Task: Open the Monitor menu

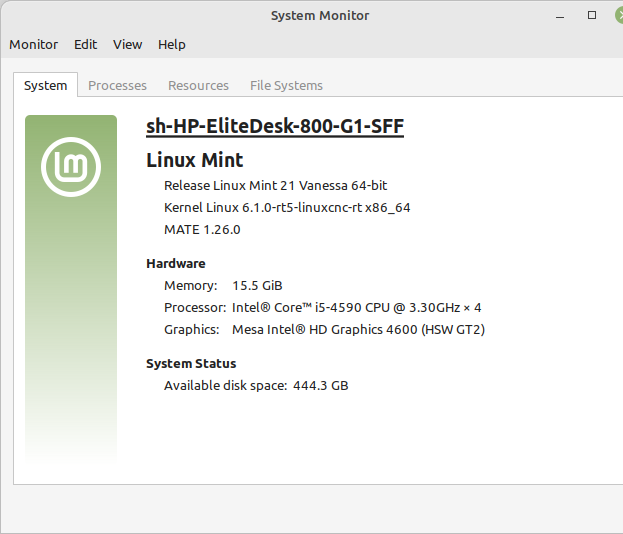Action: pos(33,44)
